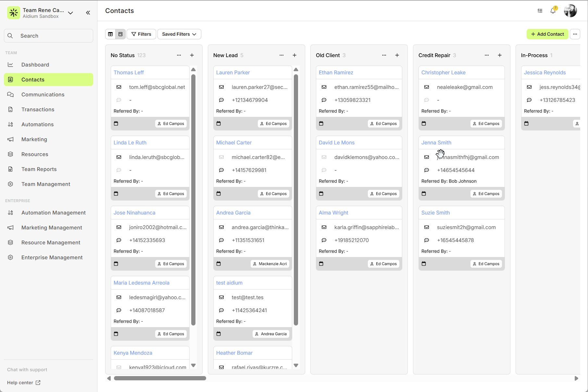Open Transactions from the sidebar
Screen dimensions: 588x392
38,109
